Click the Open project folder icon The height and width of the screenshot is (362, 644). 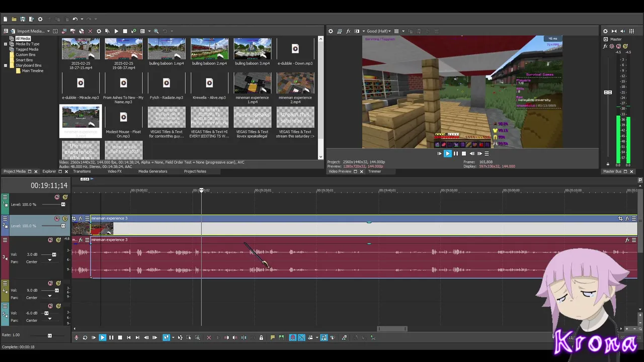(x=14, y=19)
